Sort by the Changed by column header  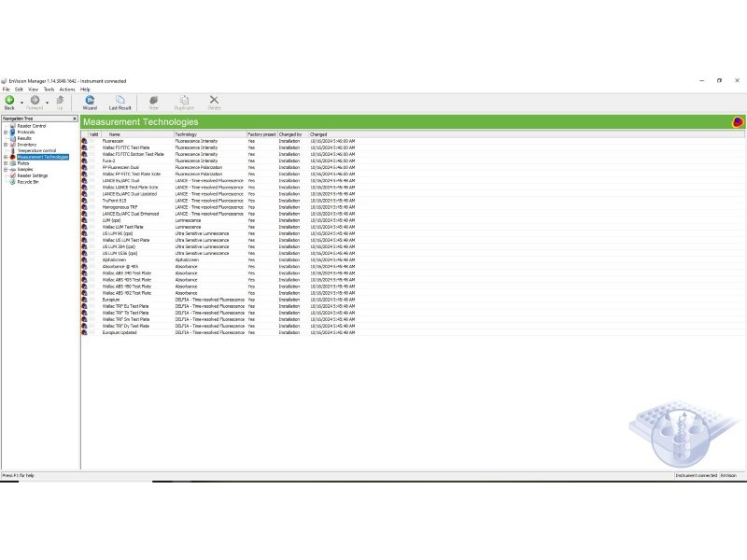(x=293, y=134)
